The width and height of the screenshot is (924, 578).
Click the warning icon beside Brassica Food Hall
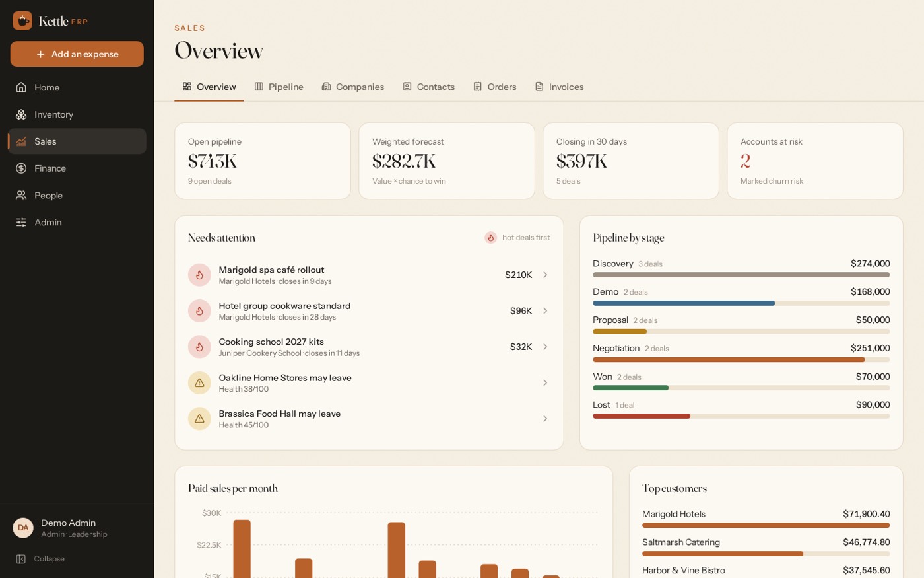coord(199,419)
